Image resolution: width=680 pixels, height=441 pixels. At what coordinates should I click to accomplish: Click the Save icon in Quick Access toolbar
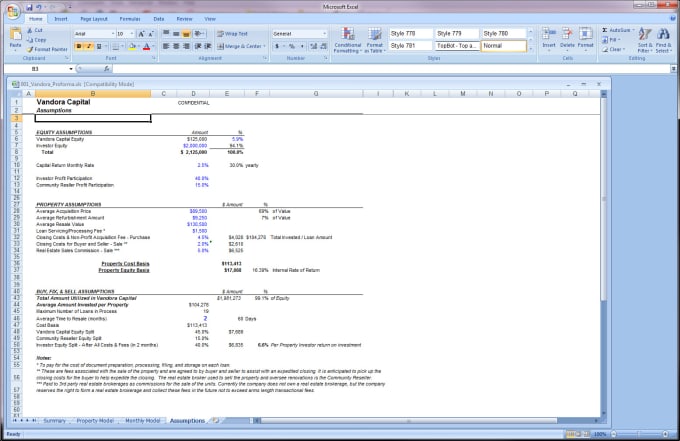click(27, 6)
